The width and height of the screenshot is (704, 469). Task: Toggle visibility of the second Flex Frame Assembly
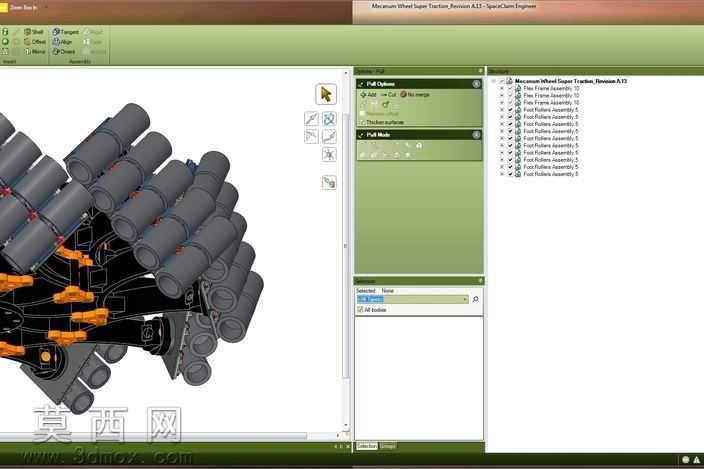(510, 96)
